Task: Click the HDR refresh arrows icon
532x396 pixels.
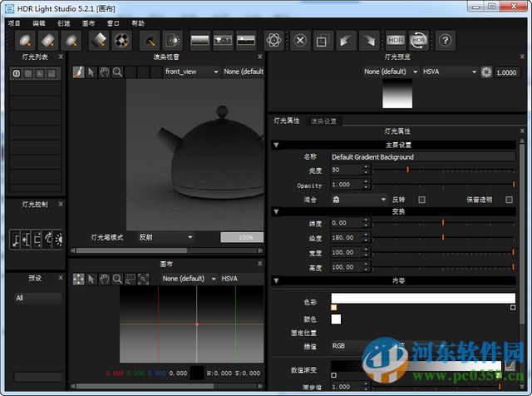Action: pyautogui.click(x=419, y=41)
